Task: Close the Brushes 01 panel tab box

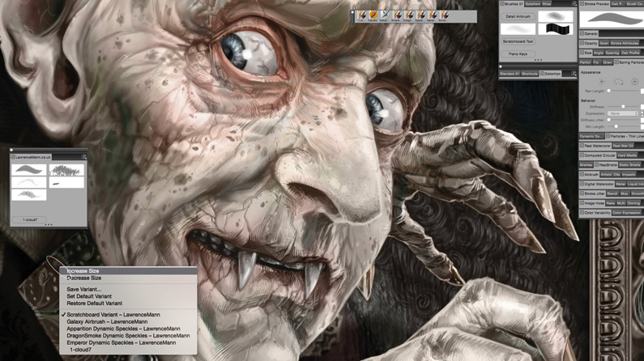Action: [502, 4]
